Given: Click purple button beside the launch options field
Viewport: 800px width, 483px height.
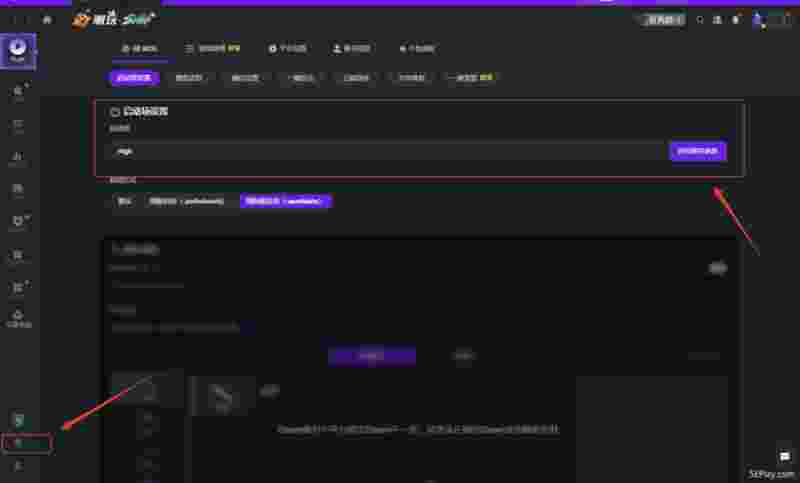Looking at the screenshot, I should click(x=697, y=151).
